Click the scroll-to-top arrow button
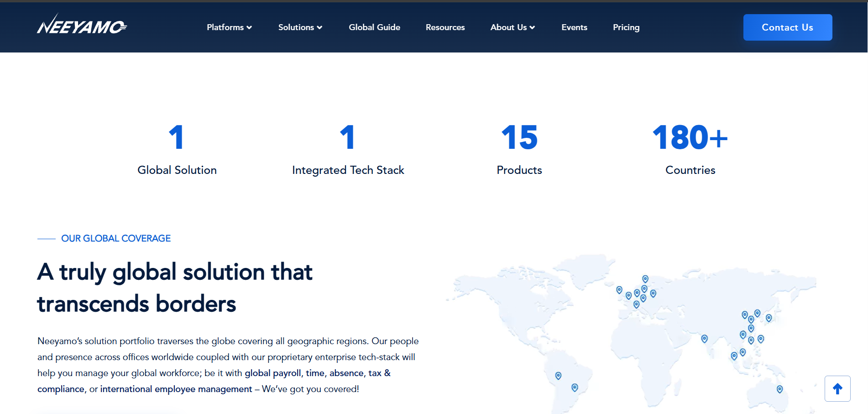Screen dimensions: 868x414 [837, 388]
